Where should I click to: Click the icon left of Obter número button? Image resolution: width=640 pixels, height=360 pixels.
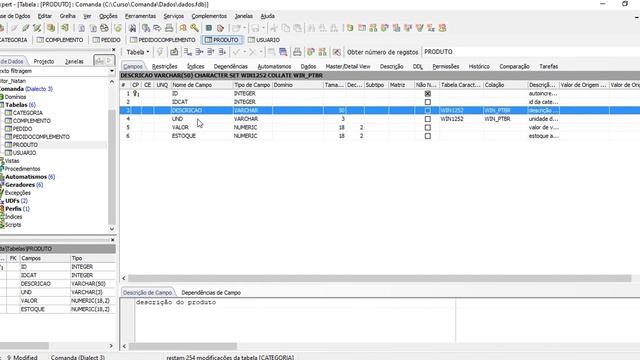pos(336,52)
